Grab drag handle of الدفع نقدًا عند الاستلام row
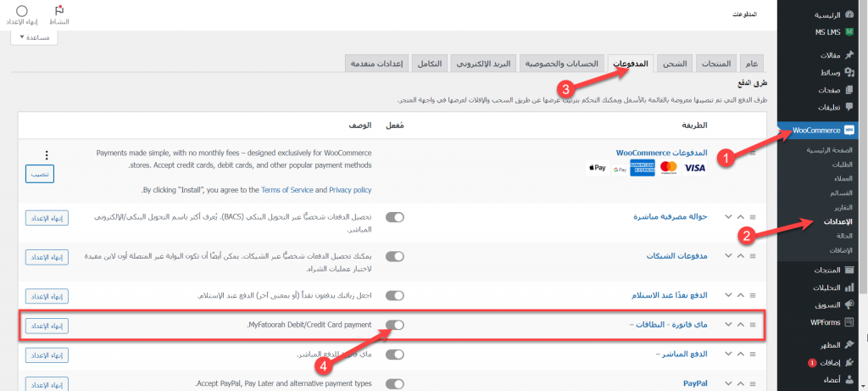The height and width of the screenshot is (391, 868). click(753, 295)
